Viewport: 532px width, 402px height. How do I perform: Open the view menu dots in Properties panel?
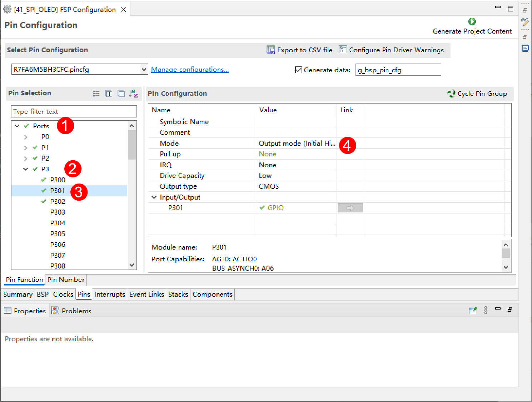pyautogui.click(x=486, y=310)
